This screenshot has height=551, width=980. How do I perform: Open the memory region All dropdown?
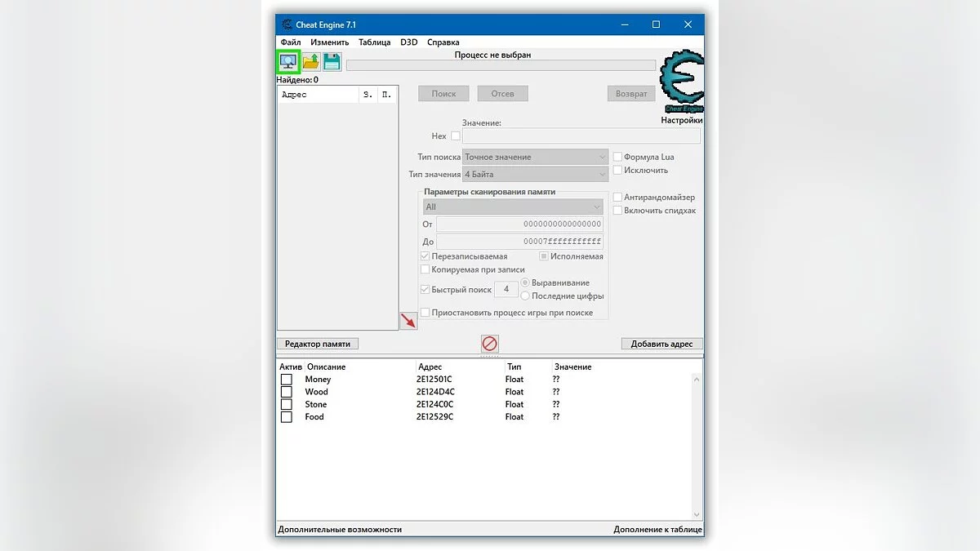click(x=513, y=207)
